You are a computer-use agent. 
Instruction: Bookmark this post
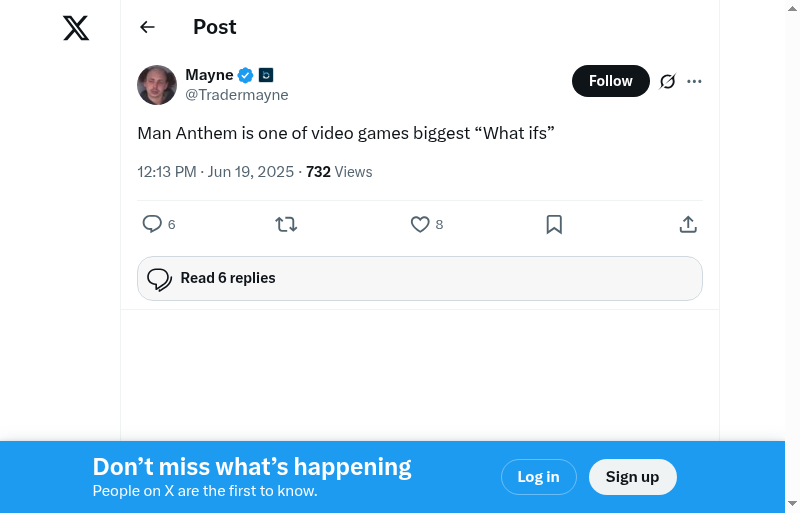coord(554,224)
